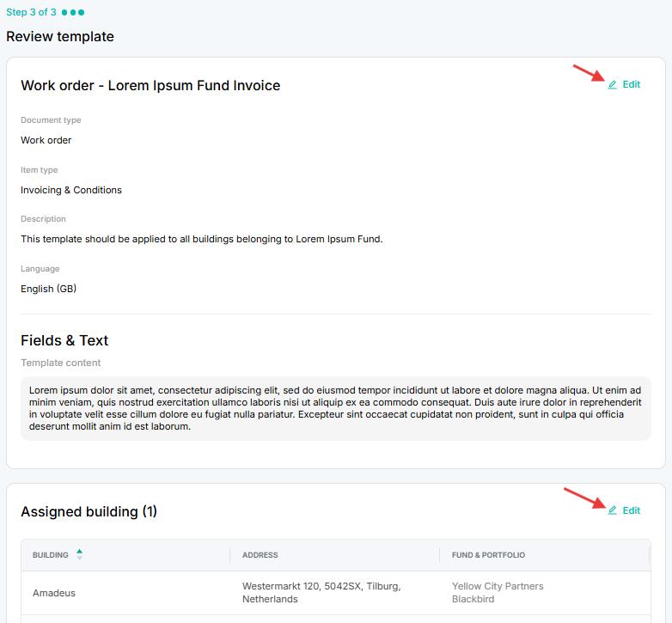Click the ADDRESS column header
Image resolution: width=672 pixels, height=623 pixels.
click(x=260, y=555)
